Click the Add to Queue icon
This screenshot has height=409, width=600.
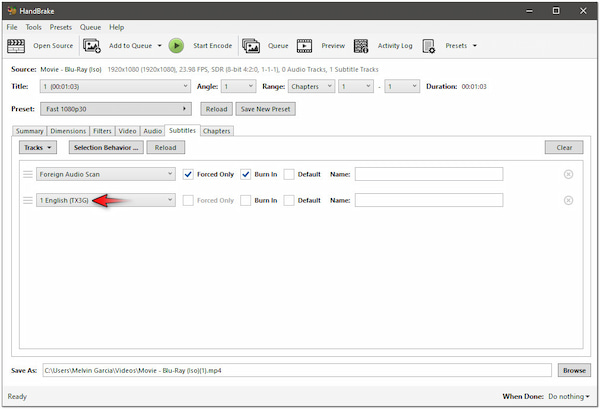tap(92, 45)
